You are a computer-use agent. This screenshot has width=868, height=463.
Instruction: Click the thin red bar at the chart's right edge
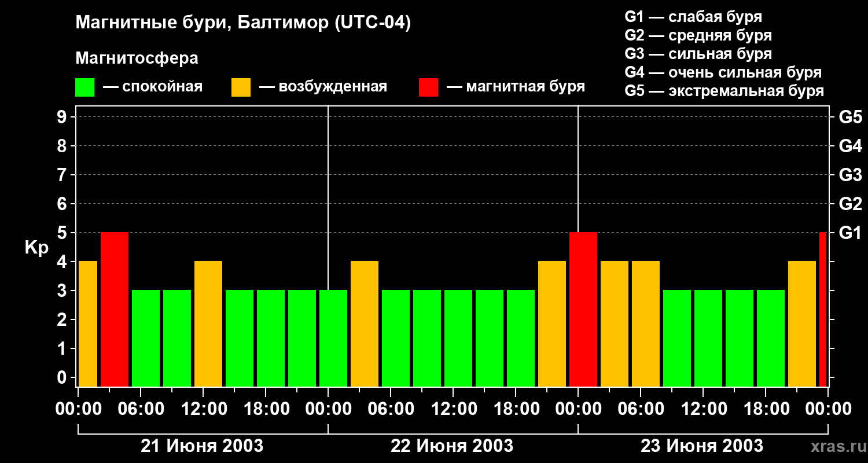coord(823,309)
